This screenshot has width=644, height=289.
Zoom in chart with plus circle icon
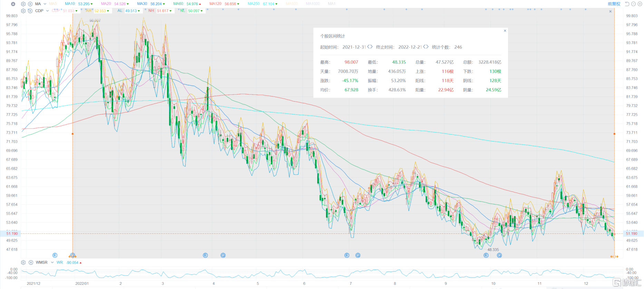(640, 4)
